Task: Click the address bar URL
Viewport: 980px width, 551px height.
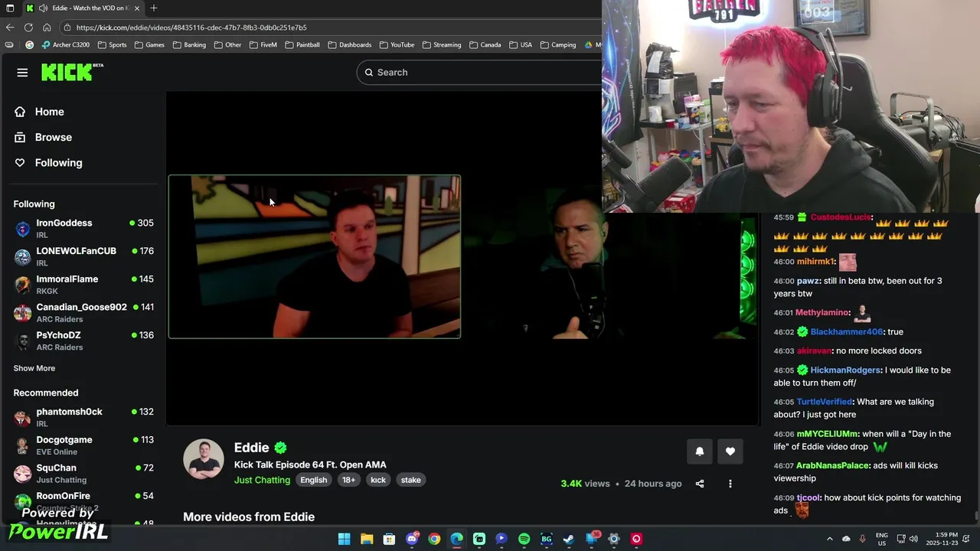Action: pos(191,28)
